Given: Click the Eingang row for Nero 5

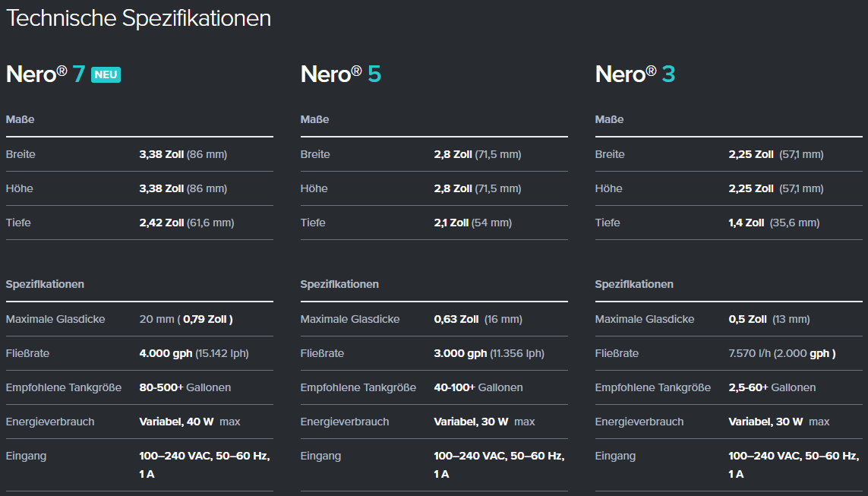Looking at the screenshot, I should [x=433, y=463].
